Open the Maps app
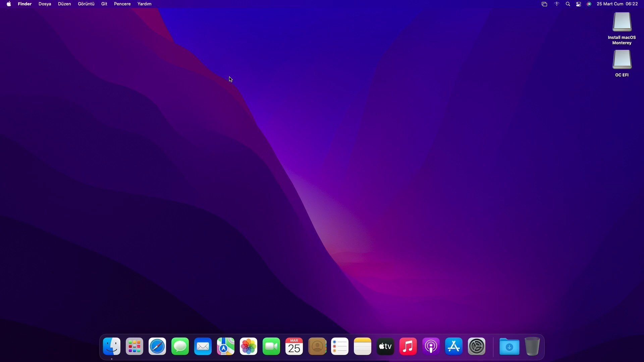 tap(226, 347)
